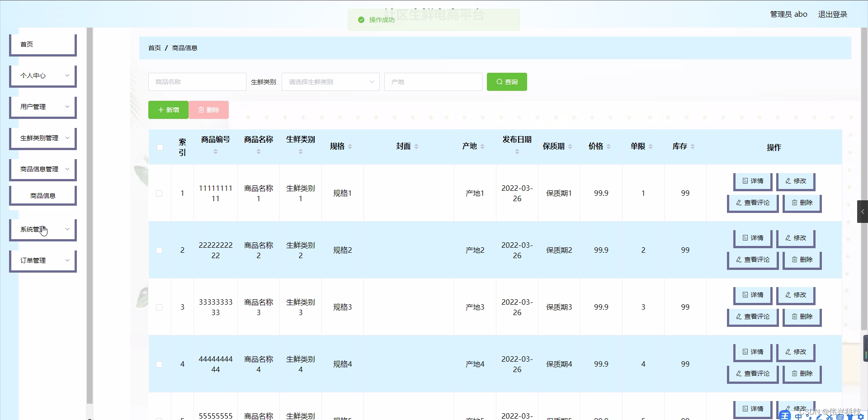Click 商品信息 in the breadcrumb
The width and height of the screenshot is (868, 420).
[x=184, y=48]
